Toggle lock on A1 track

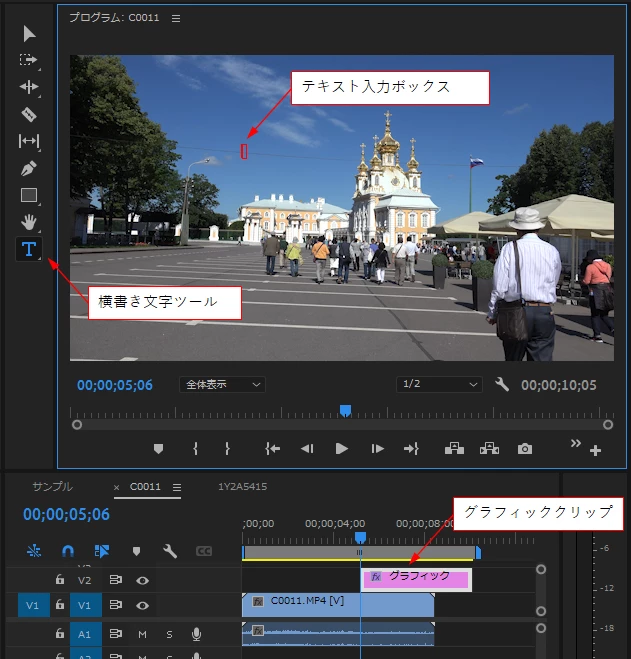(x=60, y=633)
